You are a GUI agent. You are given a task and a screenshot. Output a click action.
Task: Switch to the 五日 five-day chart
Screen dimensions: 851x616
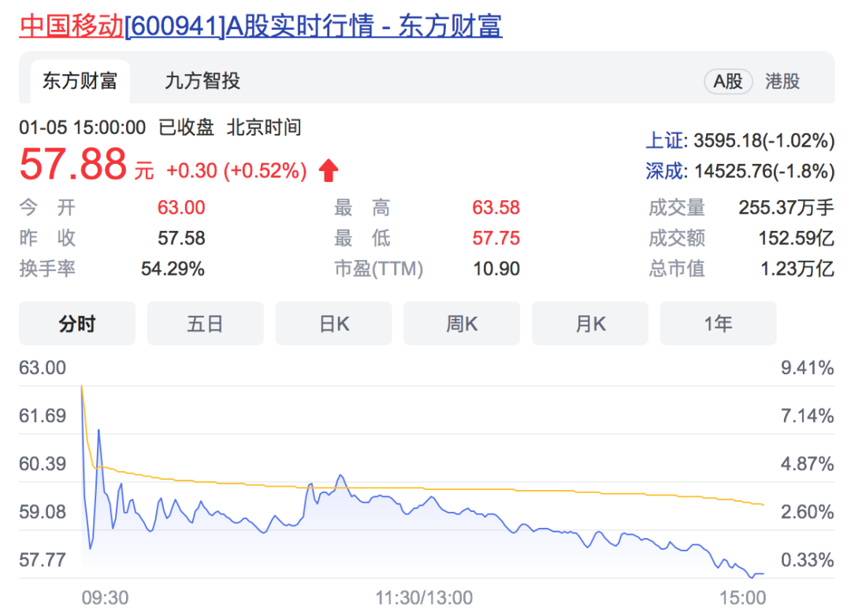(x=205, y=323)
